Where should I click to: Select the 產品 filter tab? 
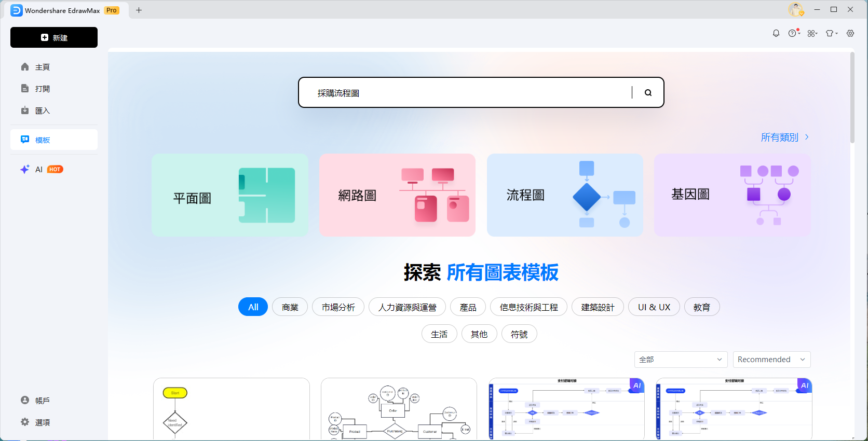[468, 307]
